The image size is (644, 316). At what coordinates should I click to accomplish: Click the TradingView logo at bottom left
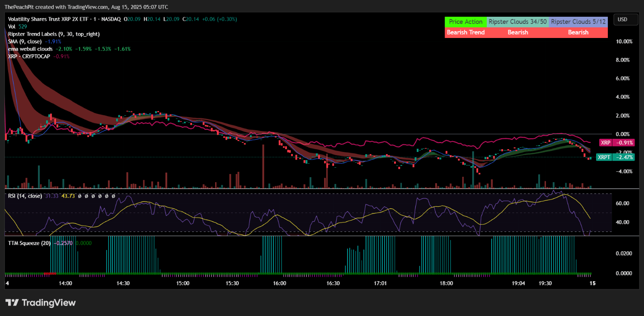[x=40, y=302]
